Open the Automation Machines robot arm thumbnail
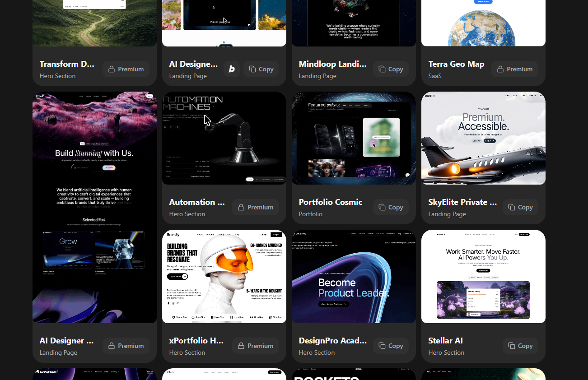Viewport: 588px width, 380px height. (x=224, y=138)
